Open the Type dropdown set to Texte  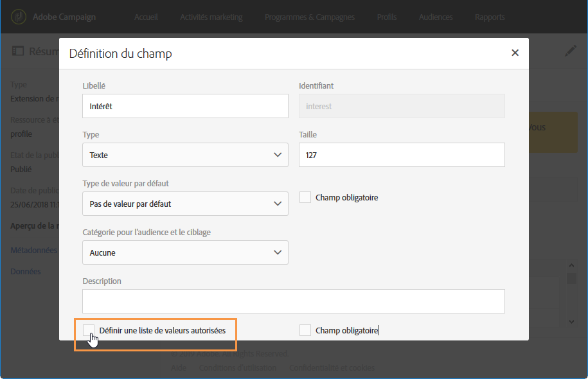[185, 155]
